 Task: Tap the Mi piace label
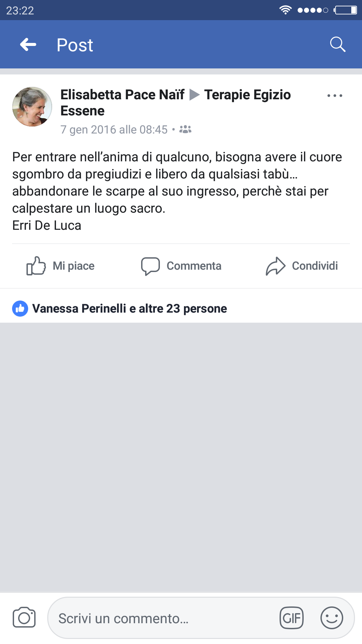coord(73,266)
